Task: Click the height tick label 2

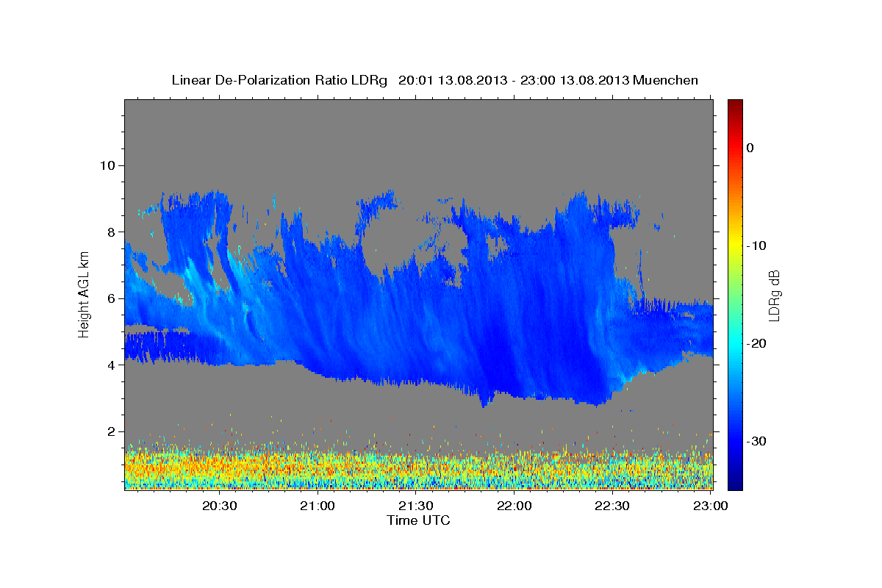Action: pos(110,431)
